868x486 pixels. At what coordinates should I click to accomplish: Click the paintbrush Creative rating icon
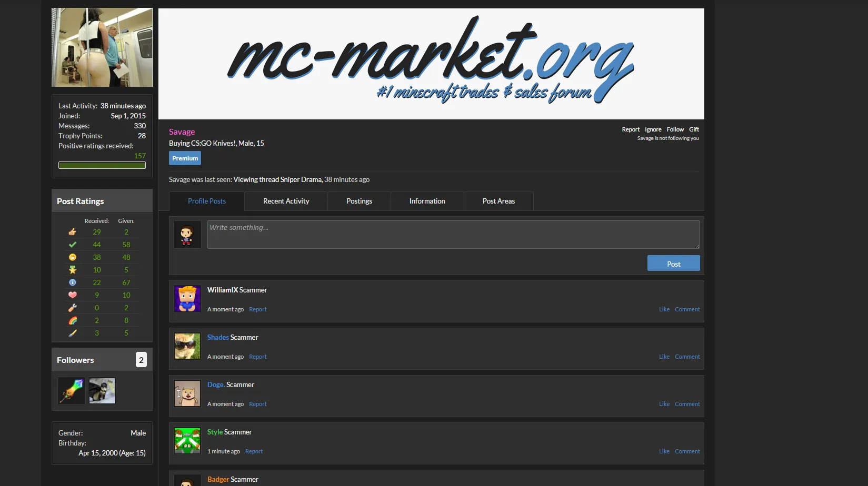(73, 333)
